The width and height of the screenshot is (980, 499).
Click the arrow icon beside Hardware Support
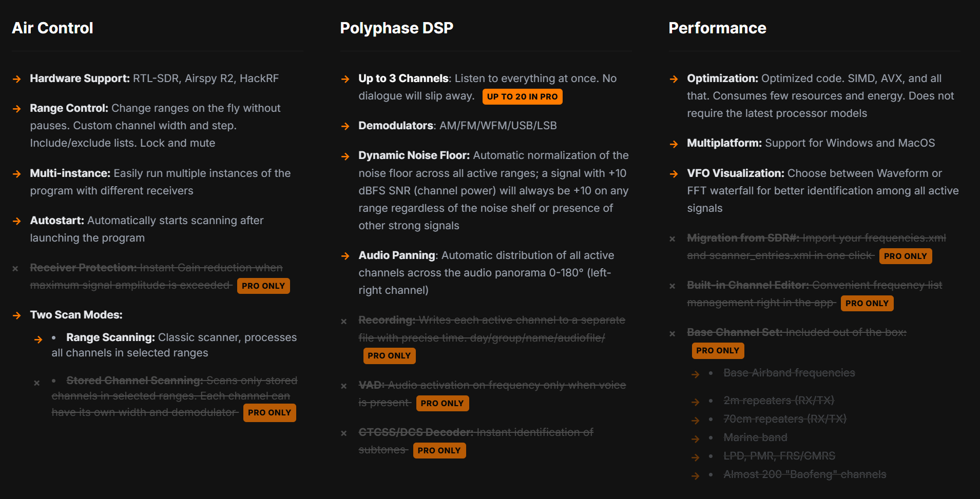17,79
